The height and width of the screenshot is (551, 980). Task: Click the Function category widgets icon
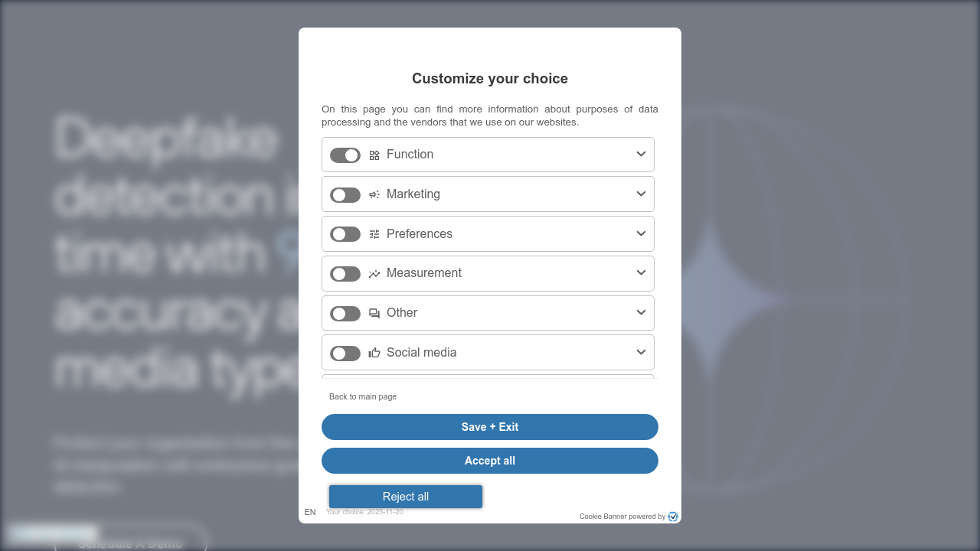[x=374, y=155]
